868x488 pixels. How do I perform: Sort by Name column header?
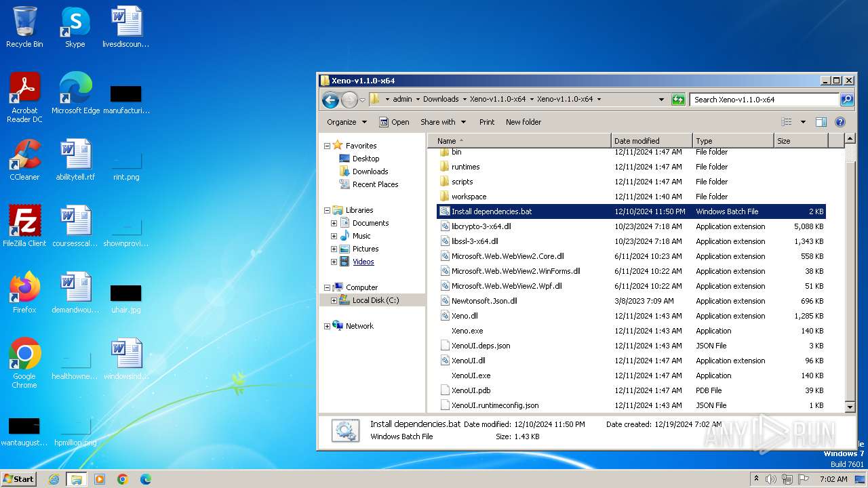pyautogui.click(x=519, y=141)
